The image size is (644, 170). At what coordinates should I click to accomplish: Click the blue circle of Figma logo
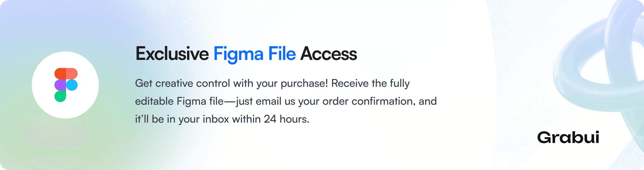tap(72, 85)
